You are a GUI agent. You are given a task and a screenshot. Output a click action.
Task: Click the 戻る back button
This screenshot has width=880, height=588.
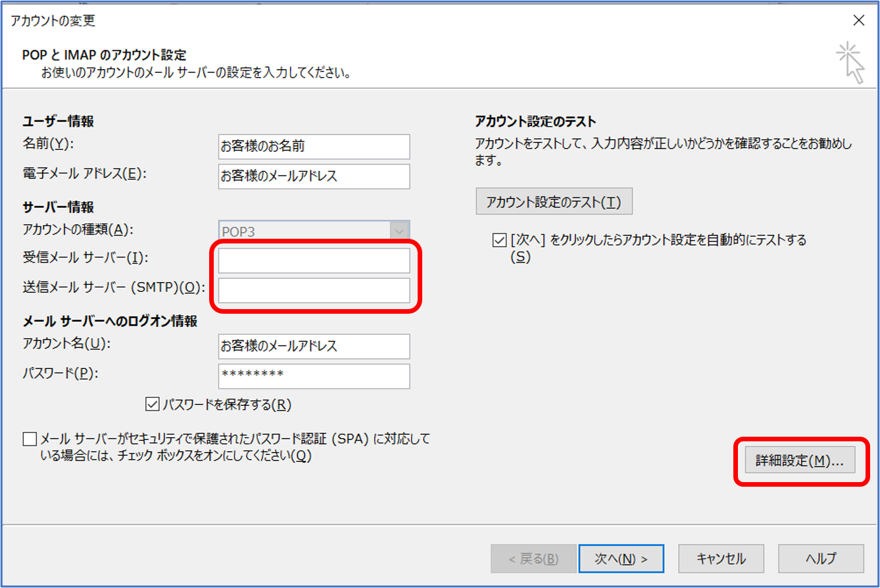click(x=533, y=558)
